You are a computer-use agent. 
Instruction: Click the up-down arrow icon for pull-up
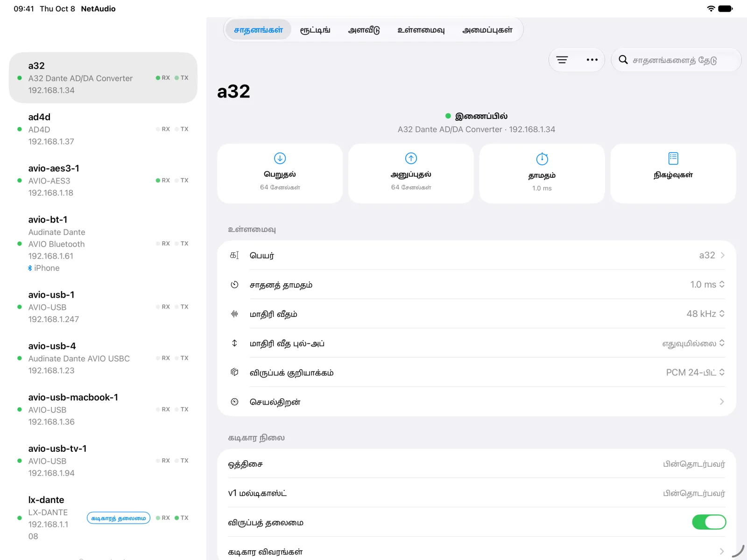(234, 343)
